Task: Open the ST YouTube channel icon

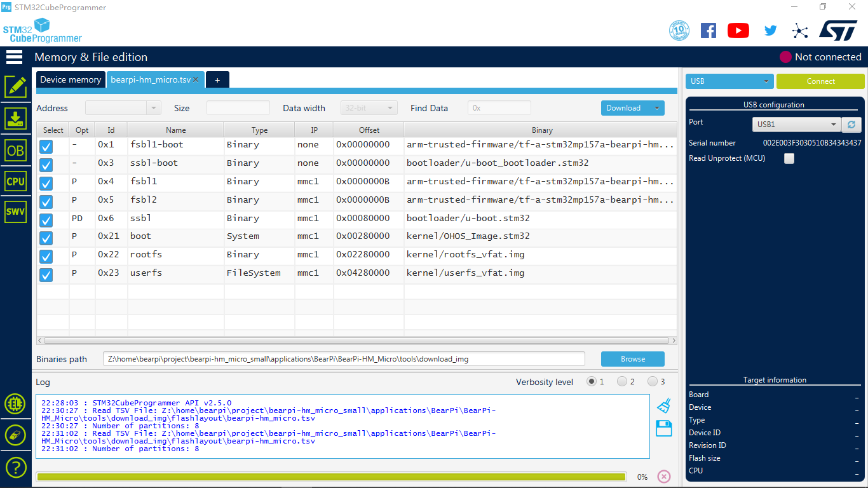Action: (x=738, y=30)
